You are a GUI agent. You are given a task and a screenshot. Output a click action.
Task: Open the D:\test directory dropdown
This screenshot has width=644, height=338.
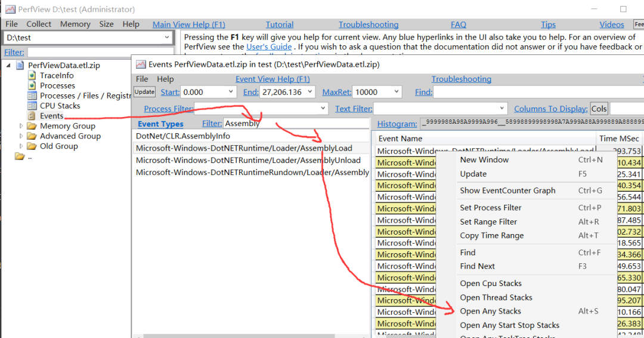click(x=167, y=38)
